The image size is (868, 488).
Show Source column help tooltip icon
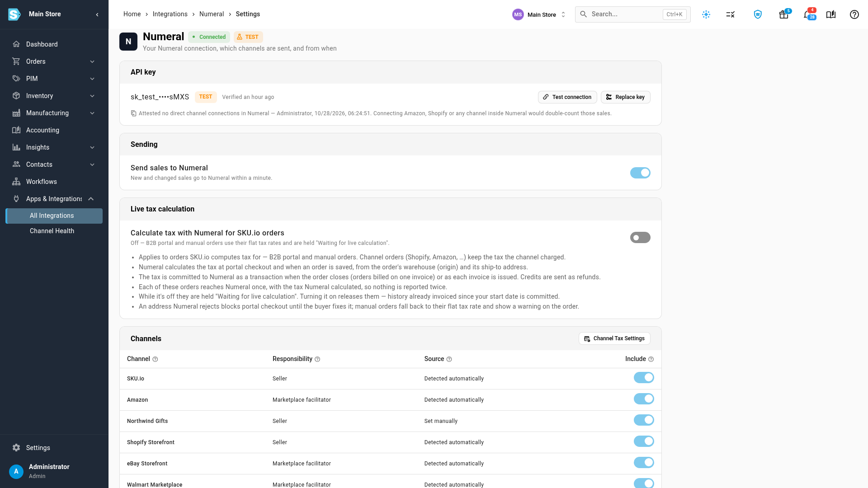click(x=449, y=359)
